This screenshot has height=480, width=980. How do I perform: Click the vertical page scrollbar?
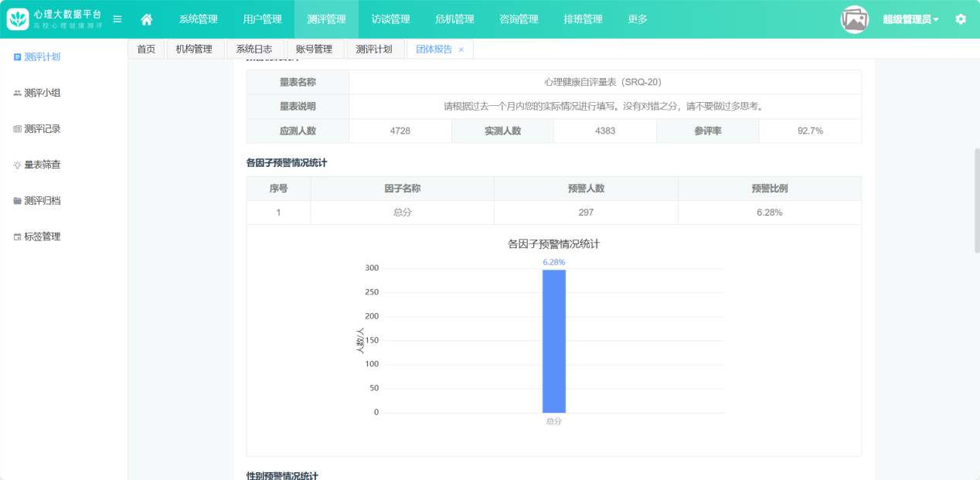click(x=976, y=201)
